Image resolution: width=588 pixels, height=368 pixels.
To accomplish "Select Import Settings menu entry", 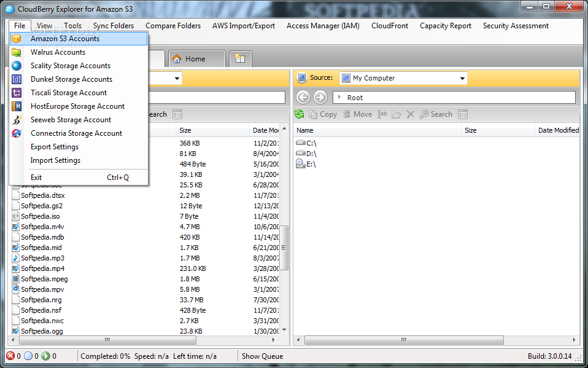I will 79,160.
